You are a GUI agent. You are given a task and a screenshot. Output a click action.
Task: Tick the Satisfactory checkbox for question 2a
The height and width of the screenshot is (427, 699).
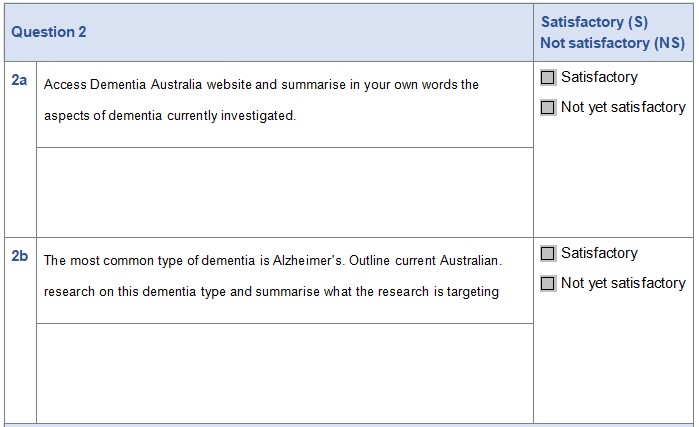pyautogui.click(x=548, y=78)
